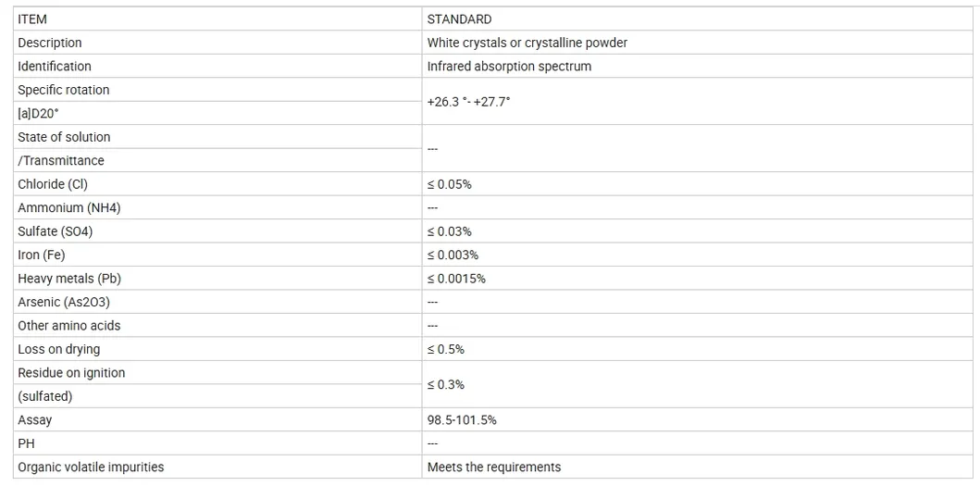This screenshot has height=486, width=980.
Task: Select the 98.5-101.5% assay value
Action: (x=462, y=419)
